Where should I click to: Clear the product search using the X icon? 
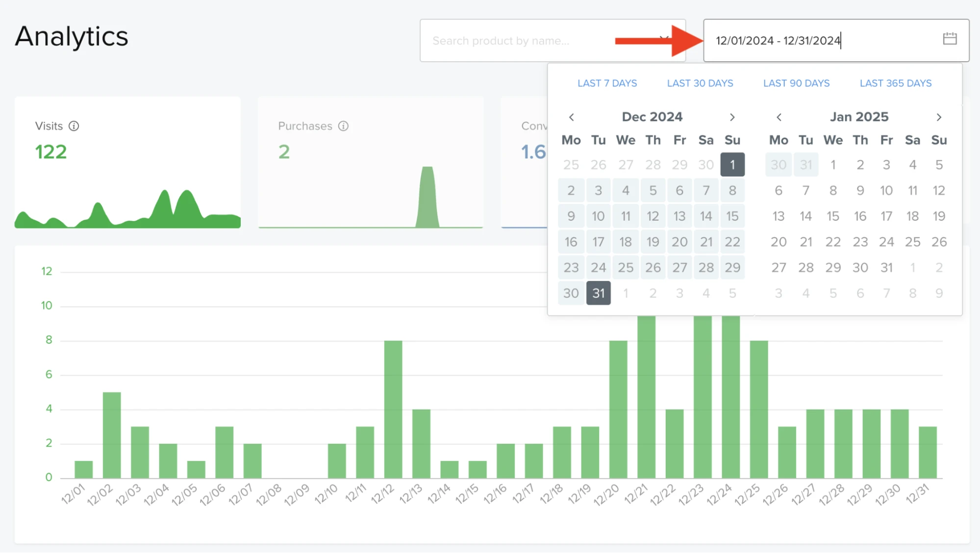[664, 40]
